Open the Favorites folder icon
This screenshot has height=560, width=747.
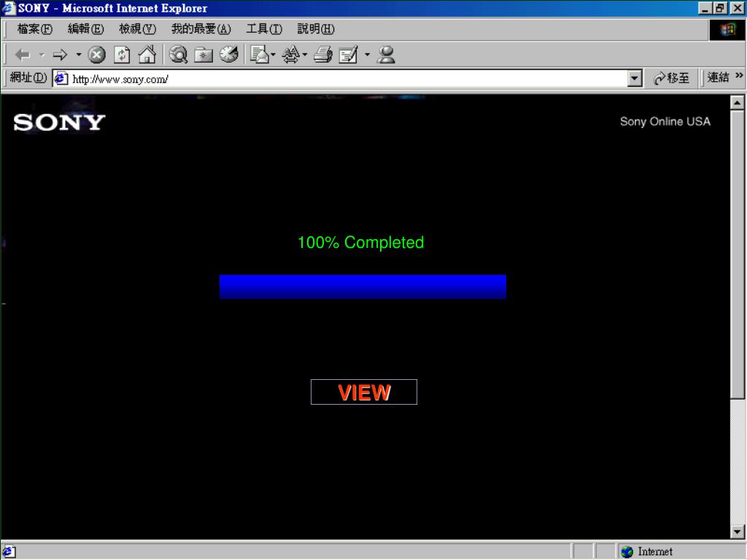[x=204, y=55]
